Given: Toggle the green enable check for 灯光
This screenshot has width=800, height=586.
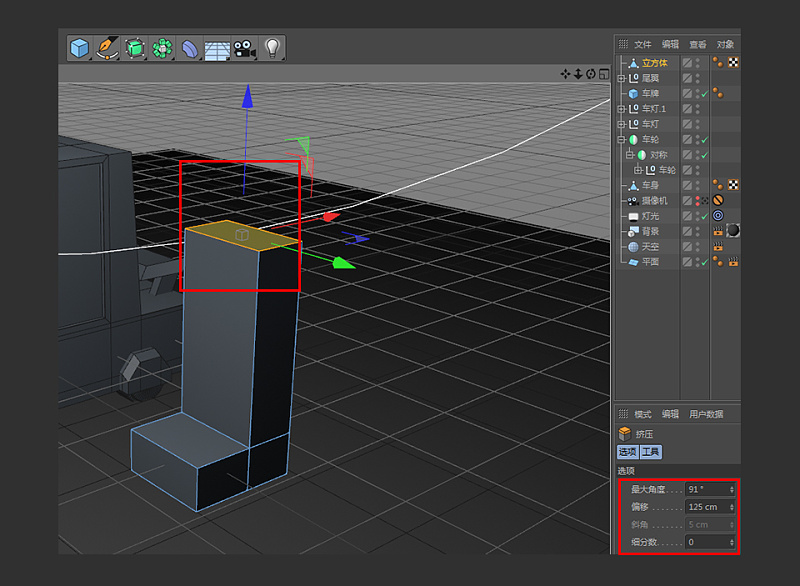Looking at the screenshot, I should [705, 216].
